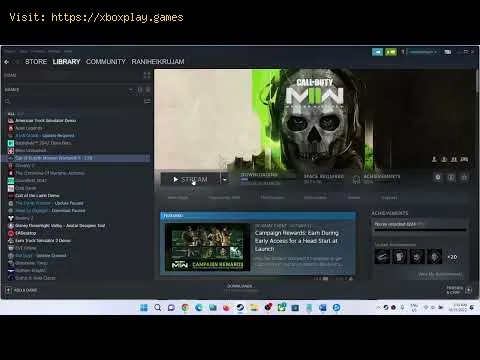This screenshot has width=480, height=360.
Task: Select Cult of the Lamb Demo
Action: 37,195
